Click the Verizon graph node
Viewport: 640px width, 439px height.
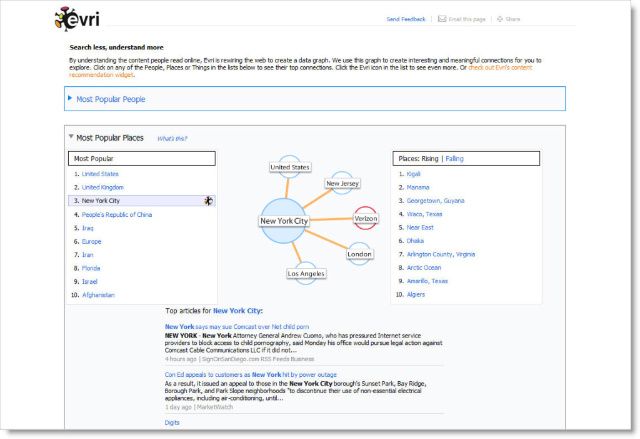(x=366, y=218)
